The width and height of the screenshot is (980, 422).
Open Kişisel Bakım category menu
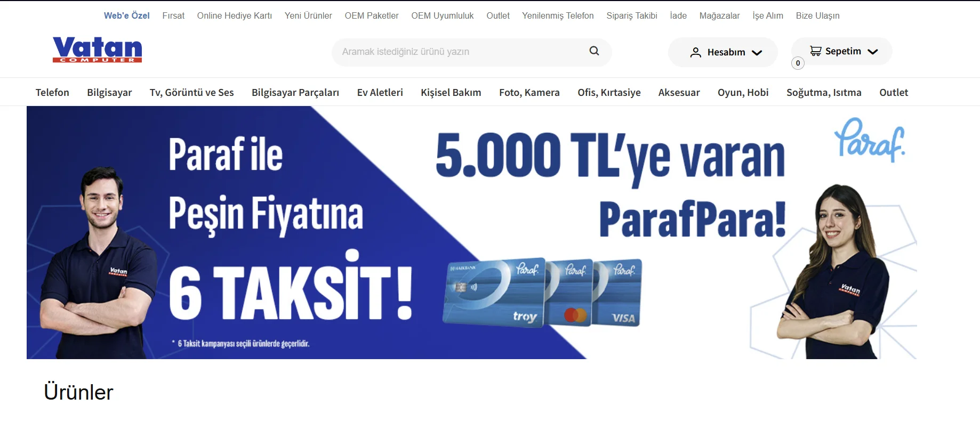tap(451, 92)
